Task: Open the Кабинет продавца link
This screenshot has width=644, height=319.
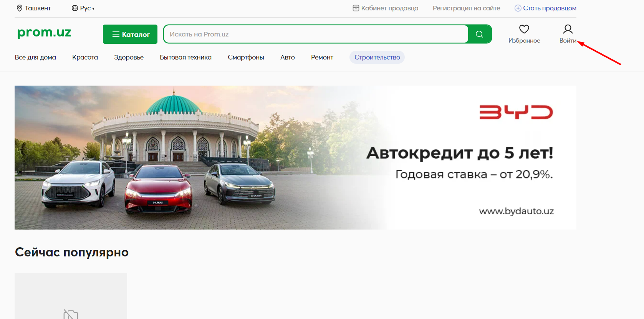Action: tap(389, 8)
